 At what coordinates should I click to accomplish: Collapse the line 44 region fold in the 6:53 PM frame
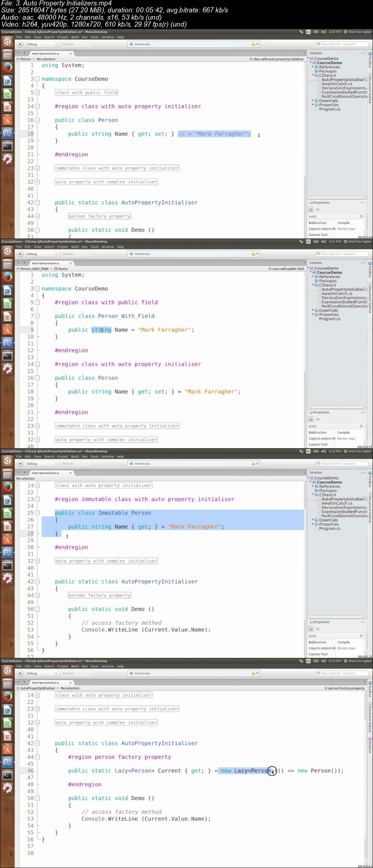[x=37, y=757]
